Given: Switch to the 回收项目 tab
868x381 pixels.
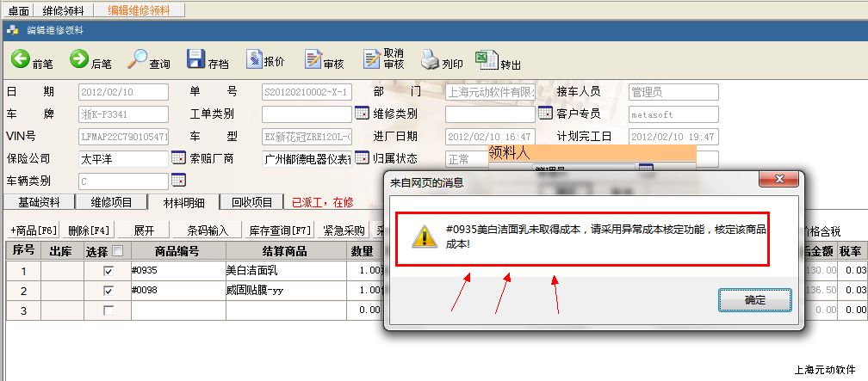Looking at the screenshot, I should [x=251, y=202].
